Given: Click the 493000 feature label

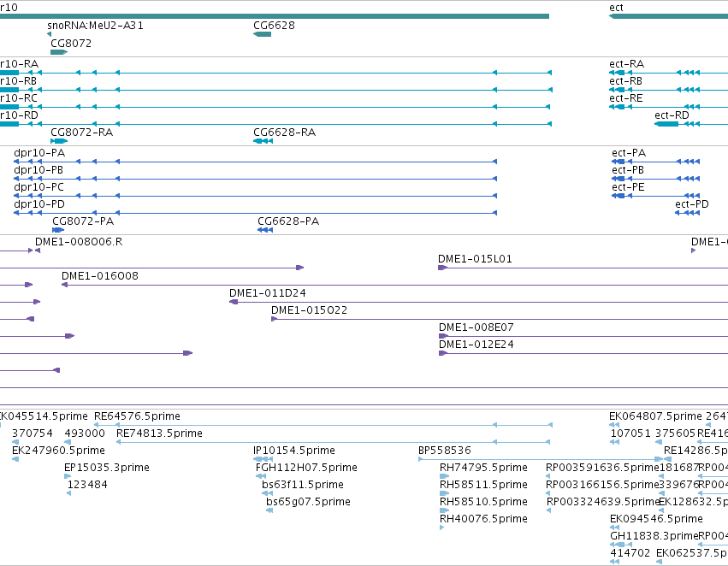Looking at the screenshot, I should [x=85, y=433].
